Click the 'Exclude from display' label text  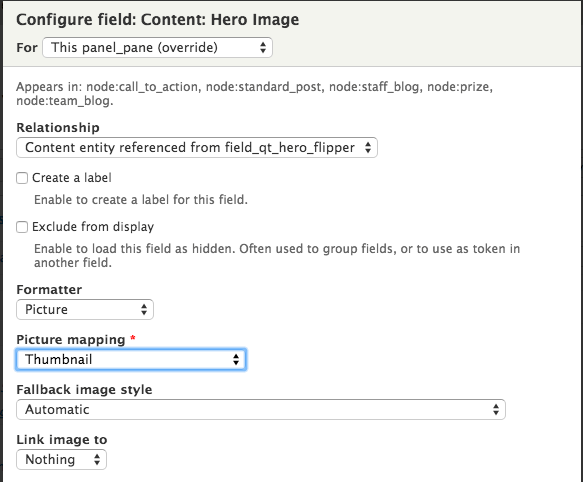click(x=93, y=227)
